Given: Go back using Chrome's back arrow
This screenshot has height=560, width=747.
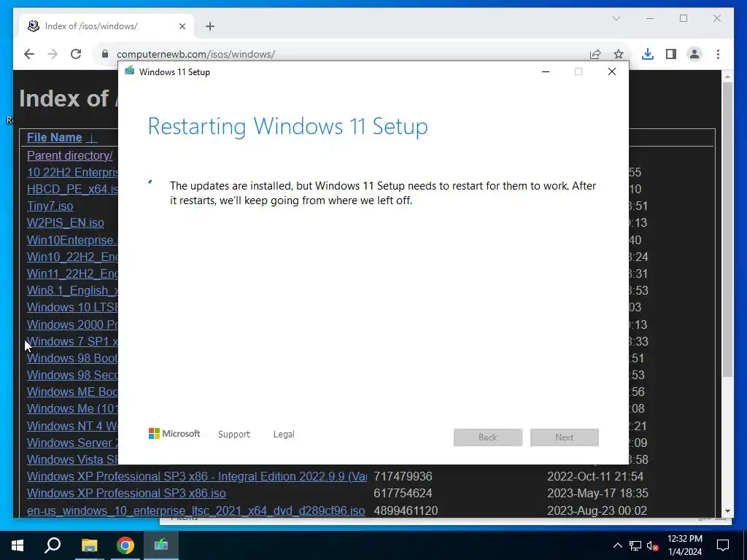Looking at the screenshot, I should 29,54.
